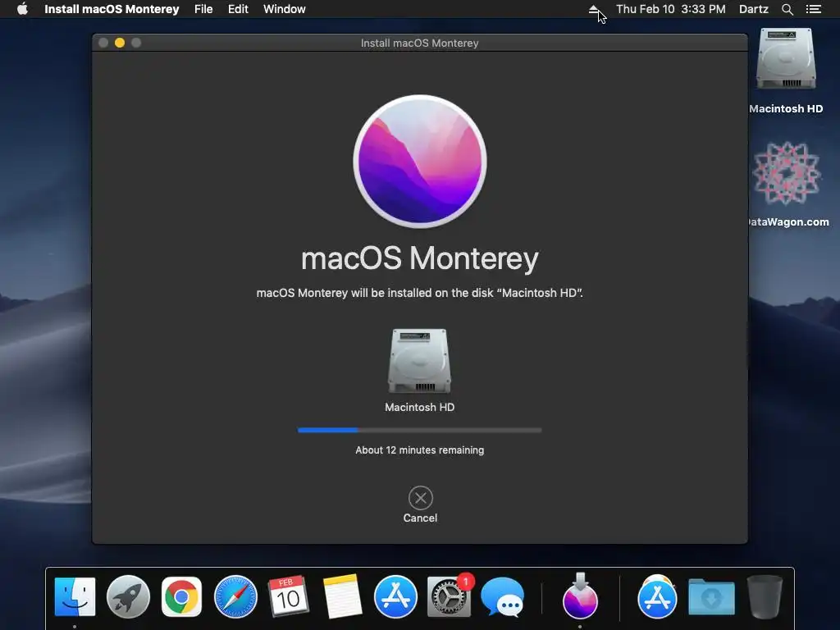
Task: Open the File menu
Action: click(203, 9)
